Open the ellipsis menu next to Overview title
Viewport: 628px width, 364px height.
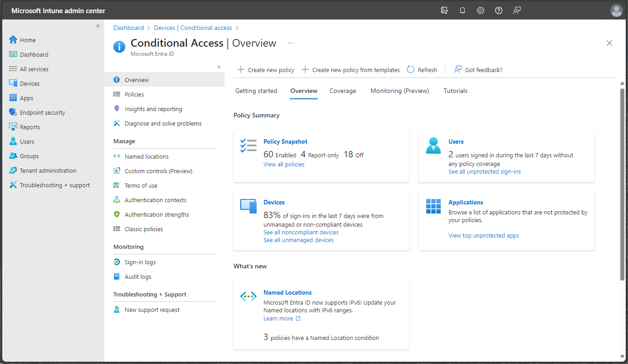pos(290,43)
